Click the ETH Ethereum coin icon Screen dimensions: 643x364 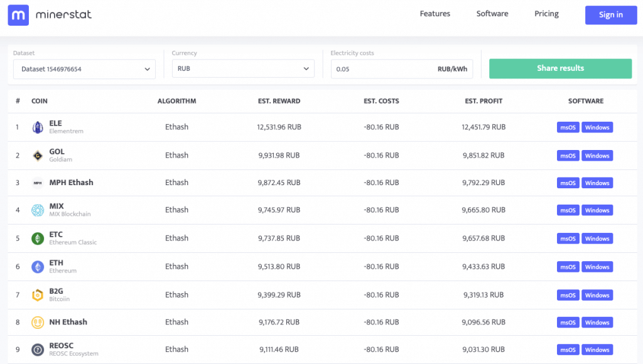[38, 266]
